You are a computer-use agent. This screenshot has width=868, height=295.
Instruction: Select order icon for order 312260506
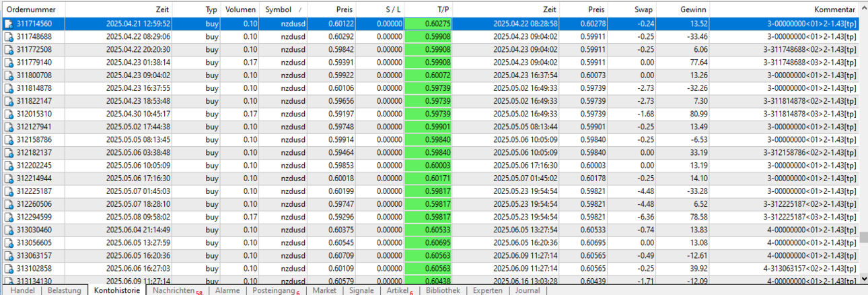click(x=9, y=204)
